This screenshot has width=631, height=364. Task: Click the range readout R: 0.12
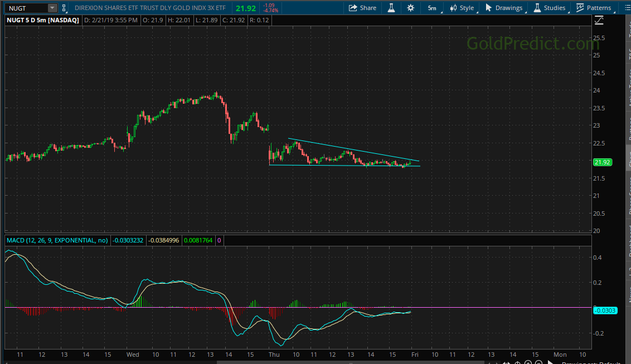pyautogui.click(x=259, y=20)
